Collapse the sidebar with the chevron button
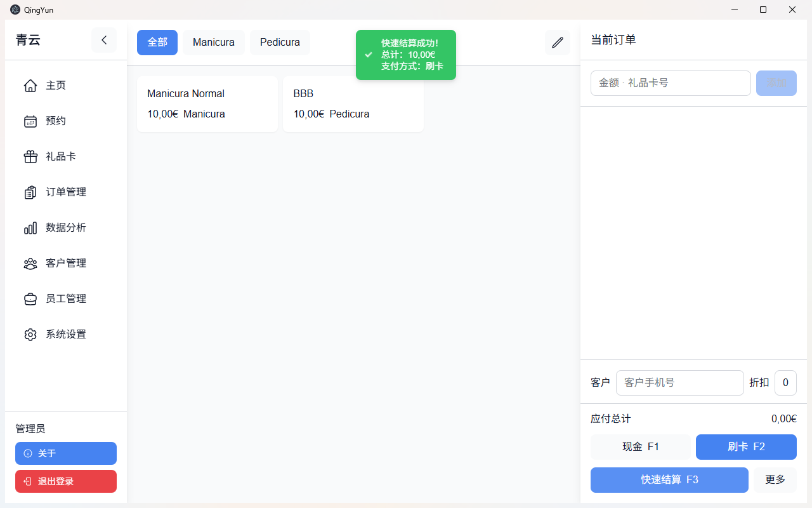 point(104,40)
